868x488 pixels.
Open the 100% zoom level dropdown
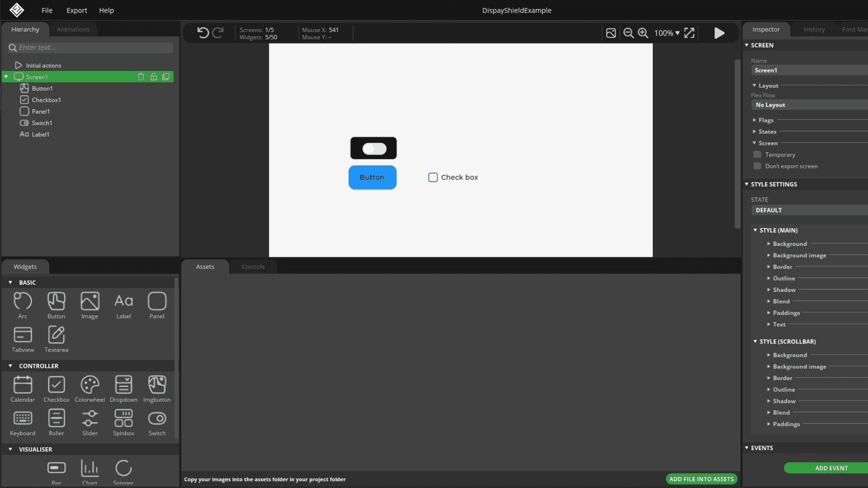667,33
